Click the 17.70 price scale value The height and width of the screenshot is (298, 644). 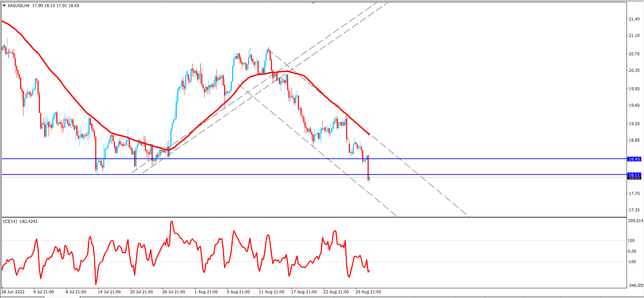point(634,194)
